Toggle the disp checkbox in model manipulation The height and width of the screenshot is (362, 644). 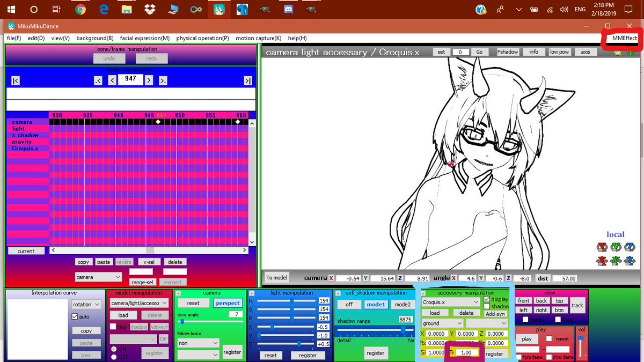click(113, 327)
